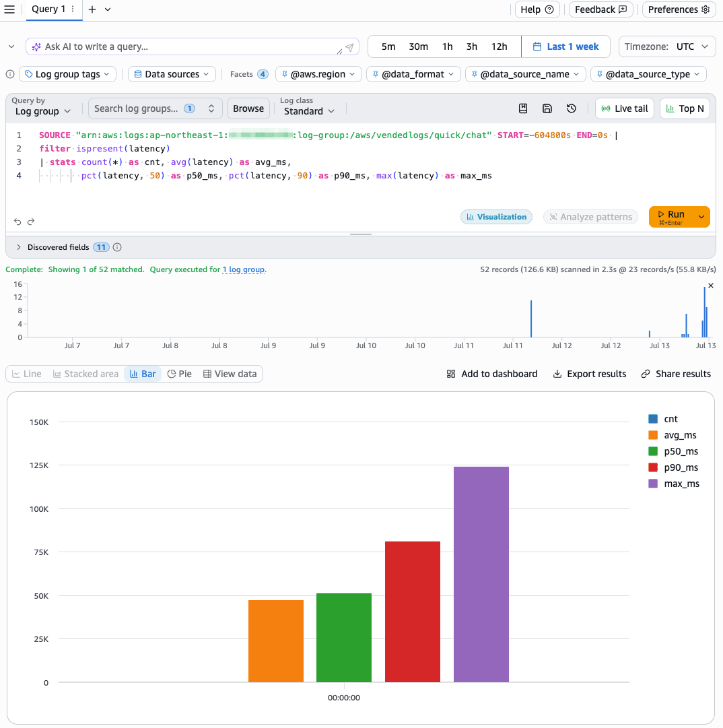Open Preferences settings
The width and height of the screenshot is (723, 728).
coord(679,9)
